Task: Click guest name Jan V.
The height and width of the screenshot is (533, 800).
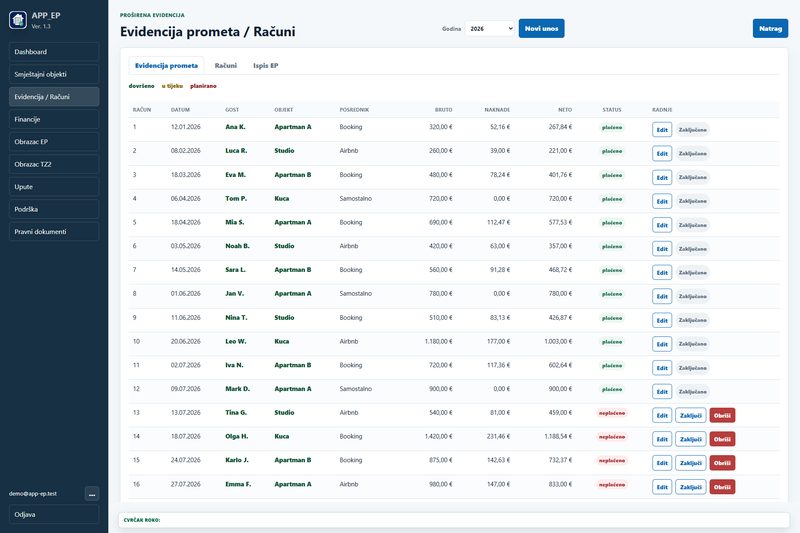Action: (235, 294)
